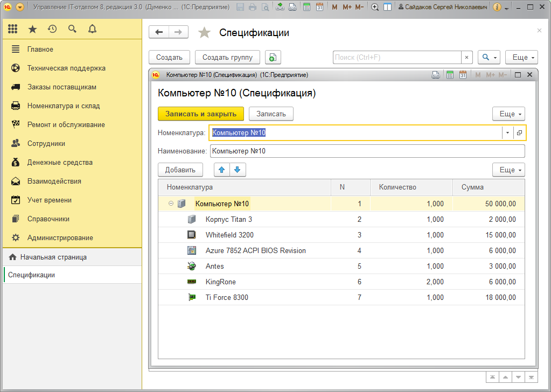
Task: Click in the Поиск (Ctrl+F) field
Action: [x=397, y=57]
